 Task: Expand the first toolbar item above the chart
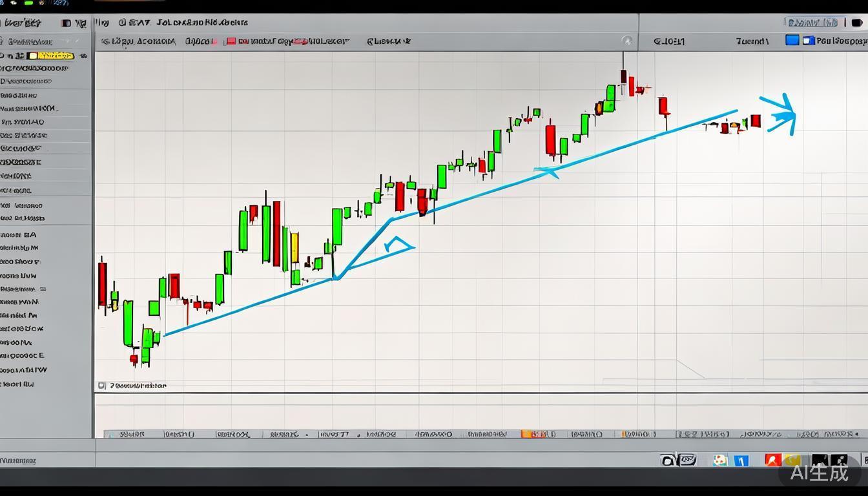pyautogui.click(x=137, y=41)
